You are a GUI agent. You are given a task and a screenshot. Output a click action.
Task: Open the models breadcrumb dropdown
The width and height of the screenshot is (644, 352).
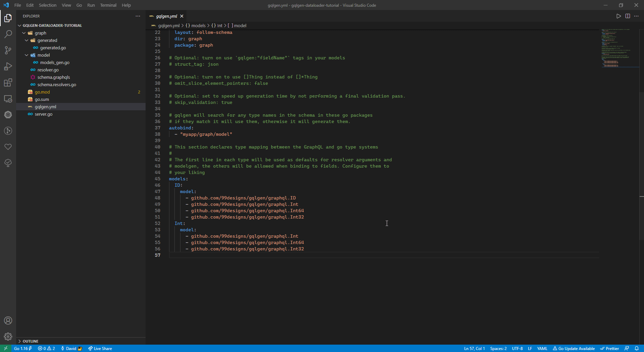coord(196,25)
